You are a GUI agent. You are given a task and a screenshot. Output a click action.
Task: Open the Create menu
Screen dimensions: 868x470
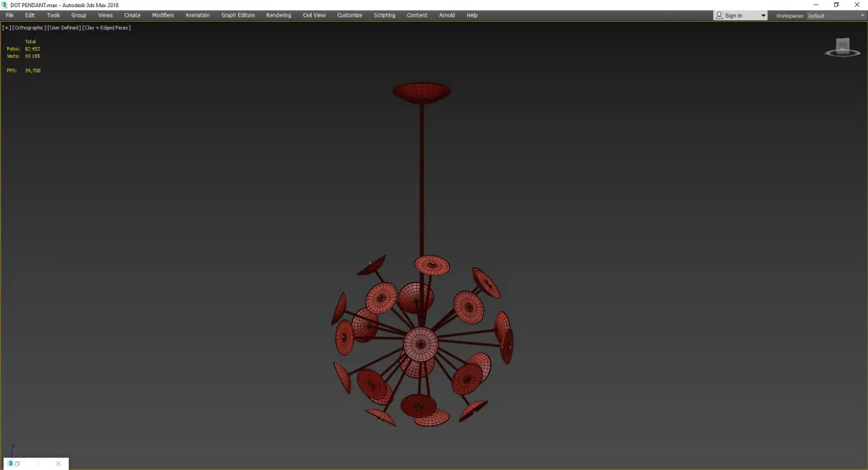[x=132, y=15]
